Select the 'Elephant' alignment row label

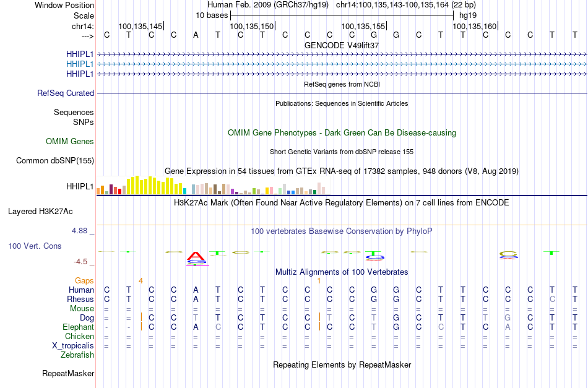click(x=78, y=327)
